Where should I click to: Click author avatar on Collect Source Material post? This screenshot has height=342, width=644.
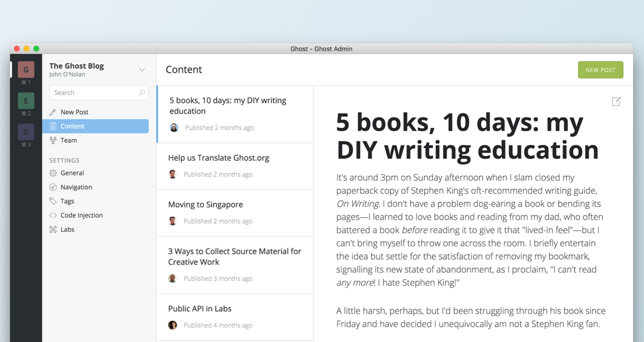click(x=173, y=278)
